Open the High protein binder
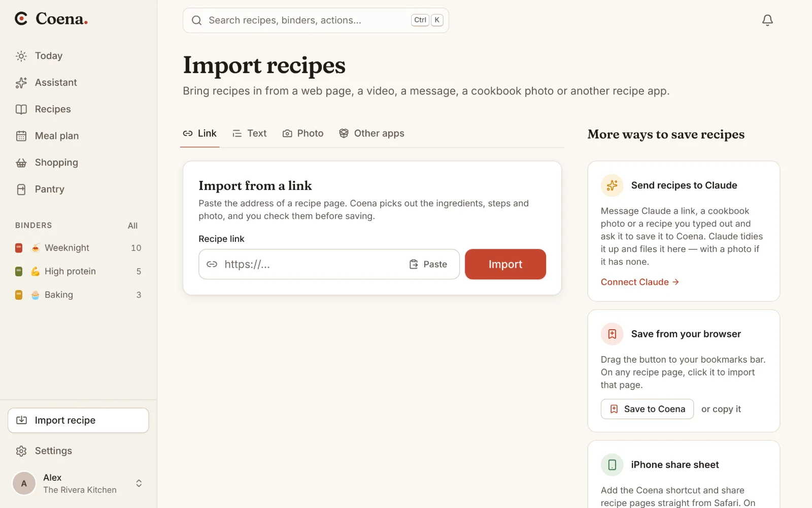This screenshot has height=508, width=812. [78, 271]
